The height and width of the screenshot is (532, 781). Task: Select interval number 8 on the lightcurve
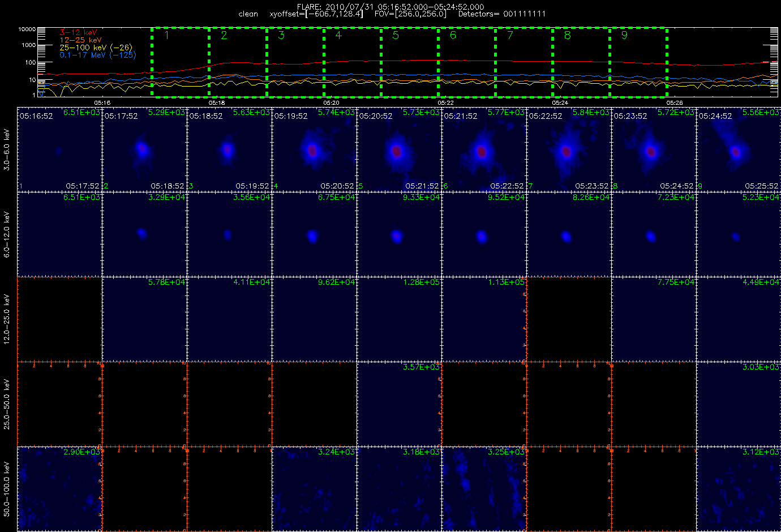(x=567, y=36)
